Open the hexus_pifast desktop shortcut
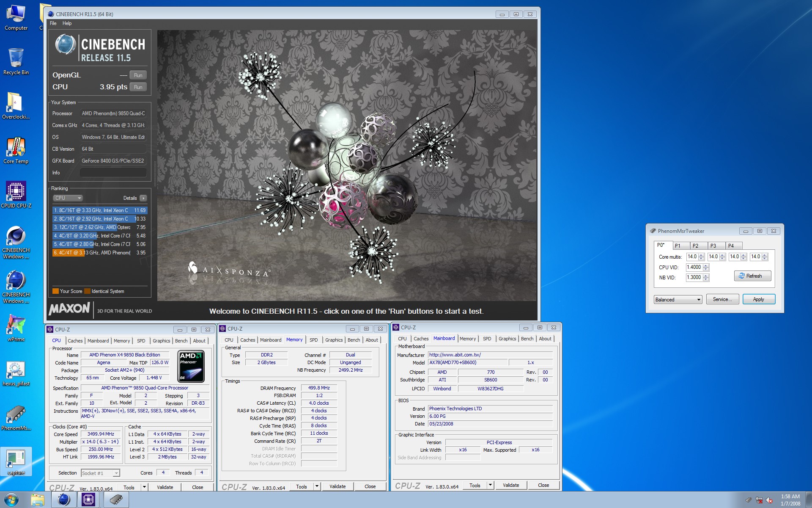Viewport: 812px width, 508px height. click(16, 373)
